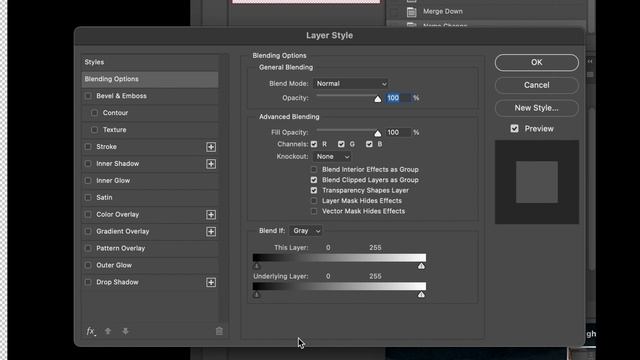Enable the Texture checkbox
This screenshot has height=360, width=640.
pyautogui.click(x=94, y=130)
